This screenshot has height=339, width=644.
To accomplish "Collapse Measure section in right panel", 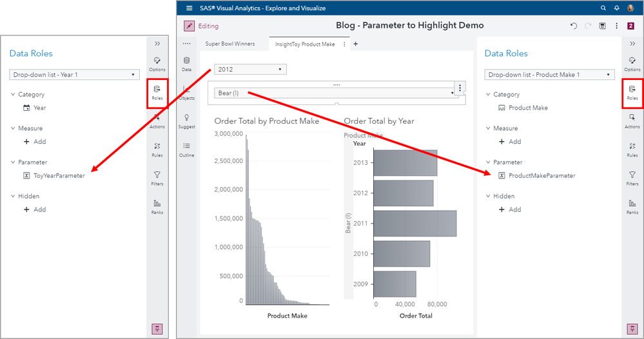I will 488,128.
